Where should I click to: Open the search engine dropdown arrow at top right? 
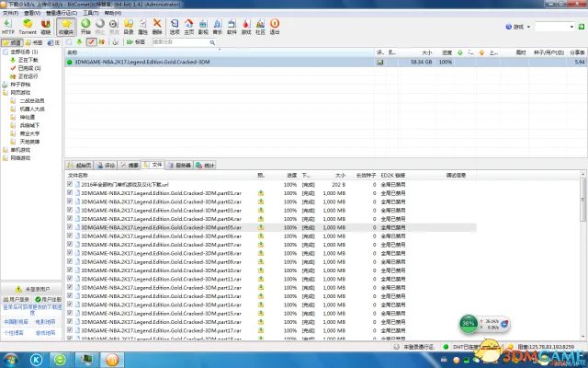pos(528,27)
